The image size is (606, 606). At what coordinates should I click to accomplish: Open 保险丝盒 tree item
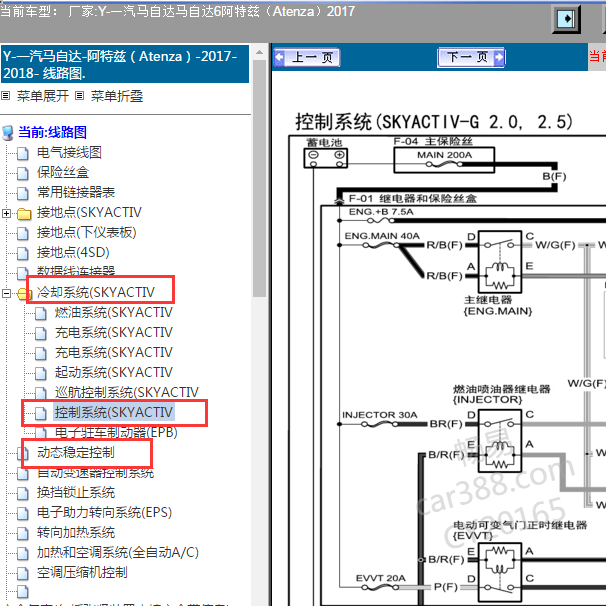[x=63, y=173]
